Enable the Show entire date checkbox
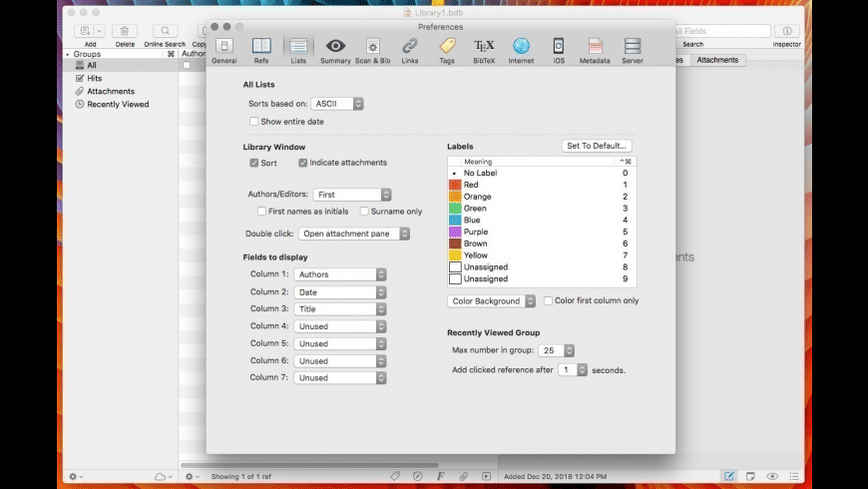Screen dimensions: 868x489 click(x=254, y=122)
